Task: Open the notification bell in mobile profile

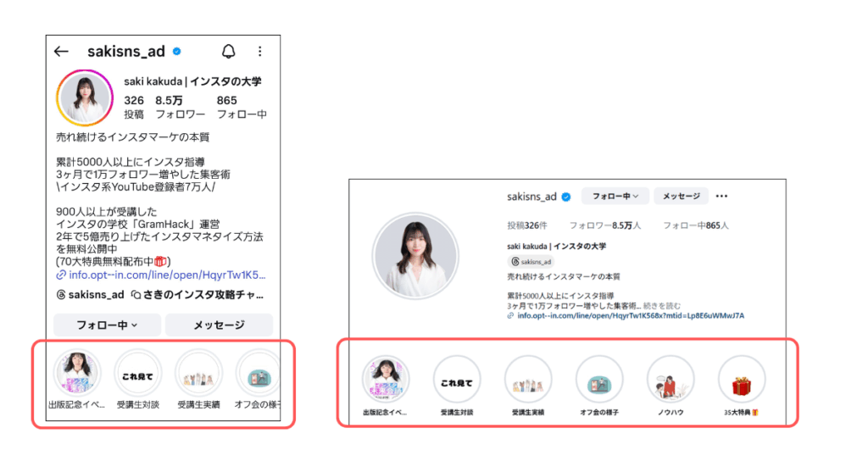Action: pyautogui.click(x=229, y=52)
